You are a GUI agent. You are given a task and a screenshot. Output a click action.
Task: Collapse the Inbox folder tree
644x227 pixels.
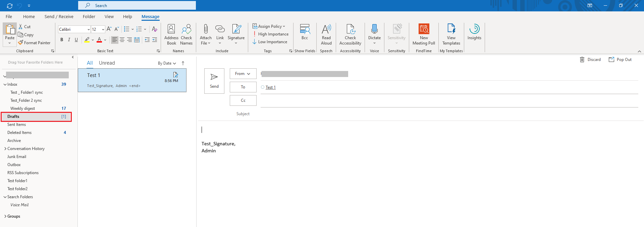point(5,85)
